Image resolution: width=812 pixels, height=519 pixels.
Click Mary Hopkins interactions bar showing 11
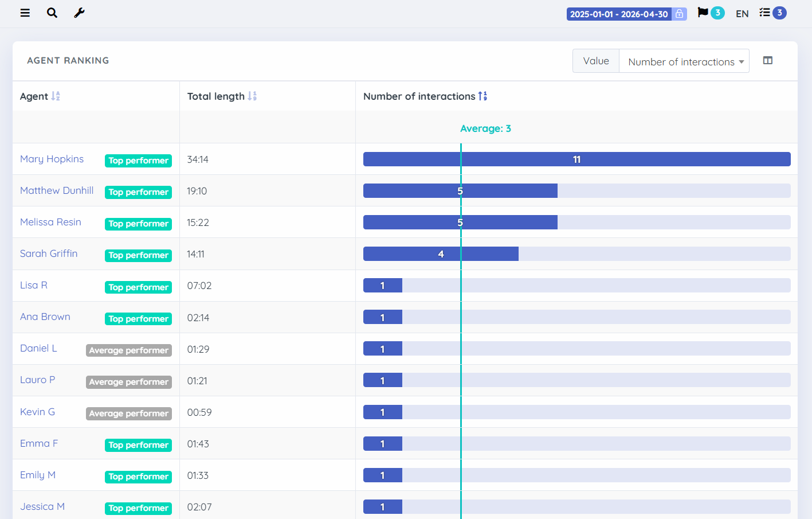[577, 159]
